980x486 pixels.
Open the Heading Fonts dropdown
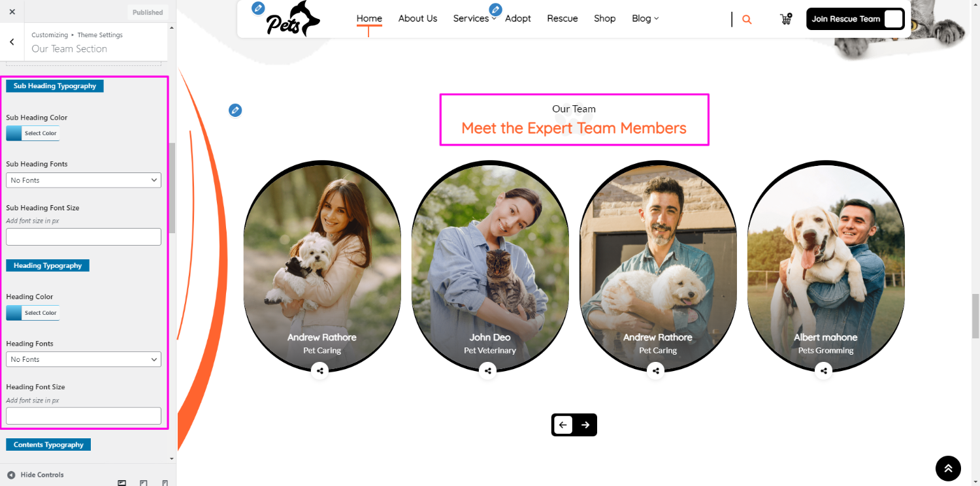(x=84, y=359)
